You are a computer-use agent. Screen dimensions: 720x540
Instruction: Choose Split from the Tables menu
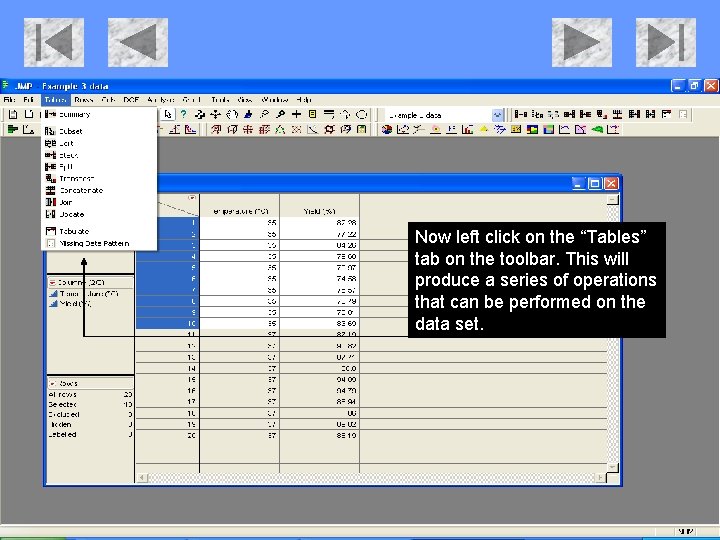[99, 167]
